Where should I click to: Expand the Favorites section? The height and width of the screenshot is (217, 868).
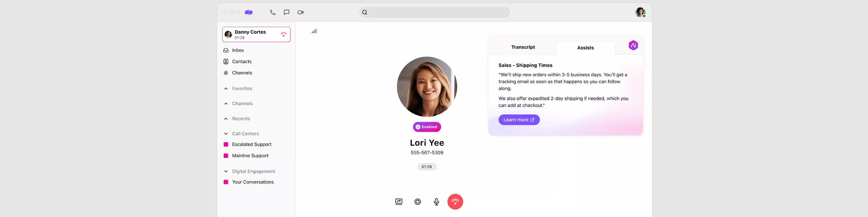coord(242,89)
